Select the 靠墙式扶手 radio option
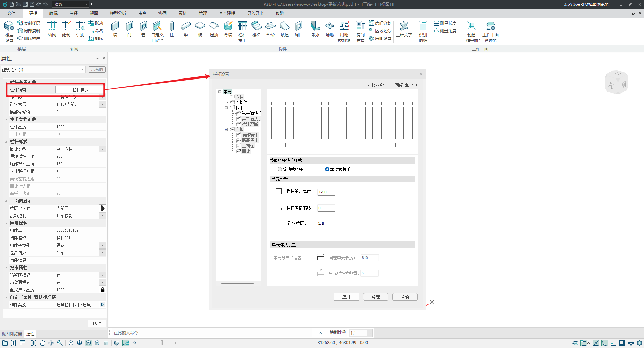The height and width of the screenshot is (348, 644). pos(327,169)
